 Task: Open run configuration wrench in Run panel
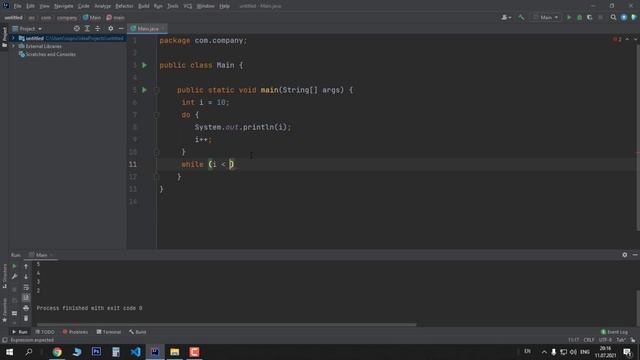tap(14, 277)
